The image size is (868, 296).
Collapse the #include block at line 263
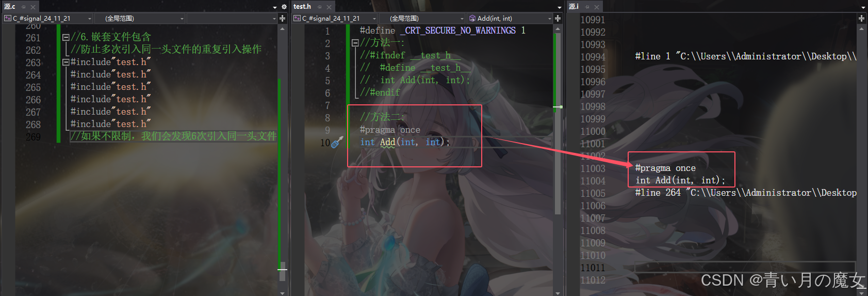coord(65,62)
